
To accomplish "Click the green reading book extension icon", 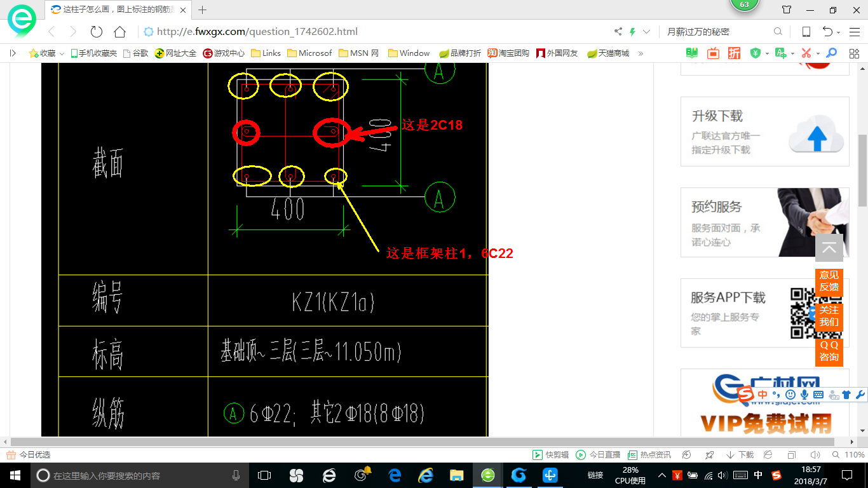I will coord(692,53).
